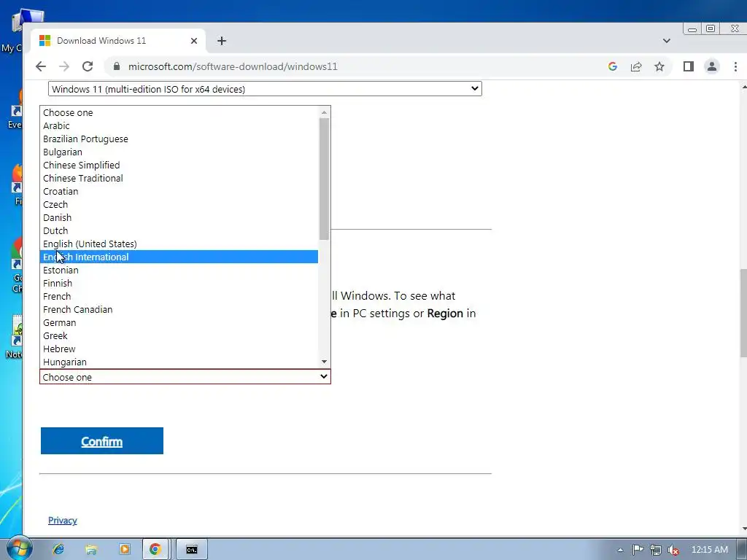
Task: Open the Windows 11 multi-edition ISO dropdown
Action: coord(265,89)
